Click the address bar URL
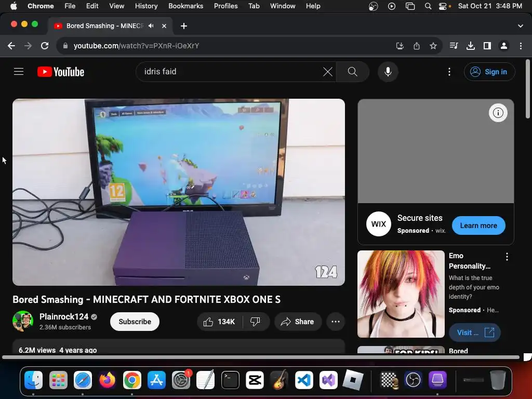Viewport: 532px width, 399px height. coord(137,46)
